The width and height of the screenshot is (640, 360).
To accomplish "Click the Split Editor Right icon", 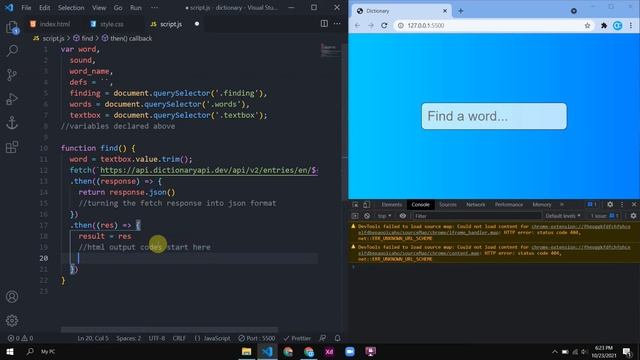I will pos(324,24).
